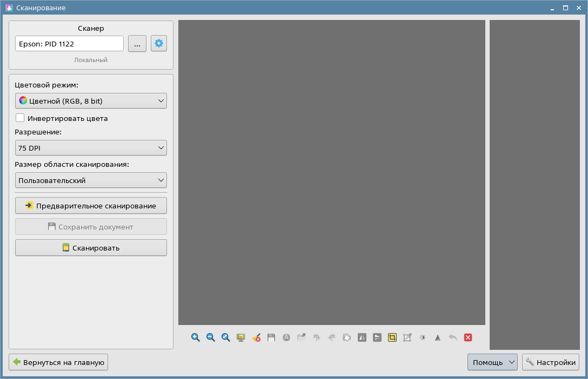Click the broom clear icon
Viewport: 588px width, 379px height.
[256, 337]
